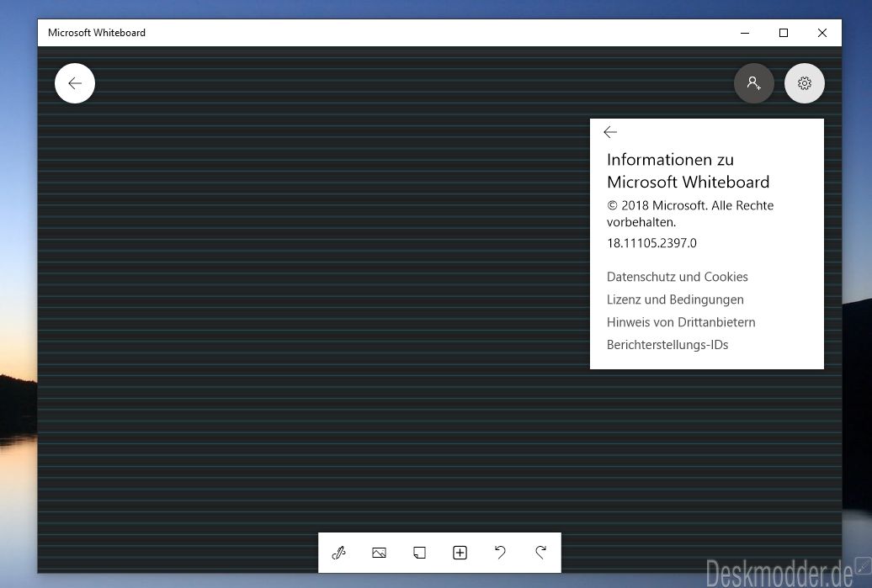Open the Hinweis von Drittanbietern link
The width and height of the screenshot is (872, 588).
[681, 322]
